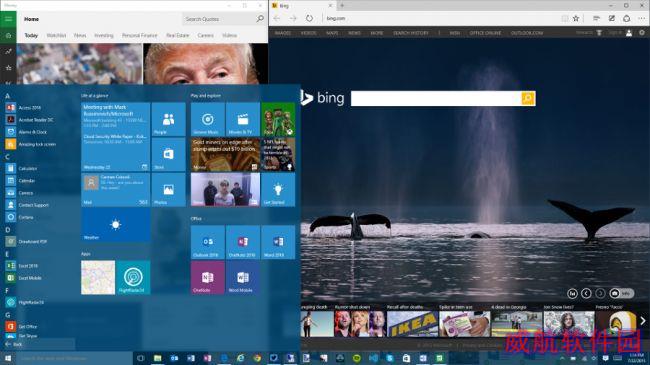Screen dimensions: 650x365
Task: Click the Bing image Info camera button
Action: [x=621, y=293]
